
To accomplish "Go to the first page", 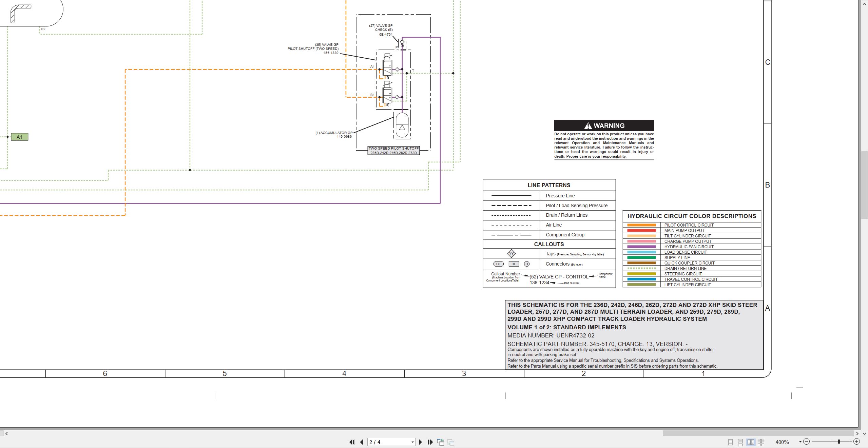I will 352,442.
